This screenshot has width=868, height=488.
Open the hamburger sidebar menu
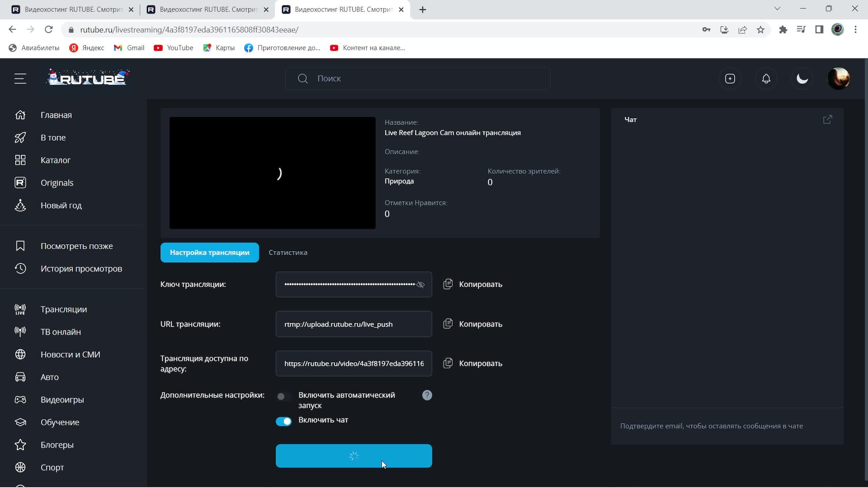pyautogui.click(x=20, y=79)
